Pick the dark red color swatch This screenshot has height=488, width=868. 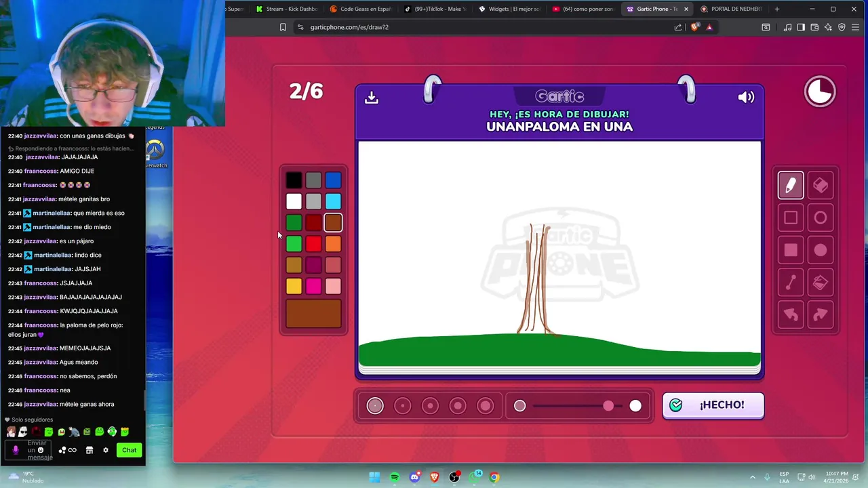313,222
